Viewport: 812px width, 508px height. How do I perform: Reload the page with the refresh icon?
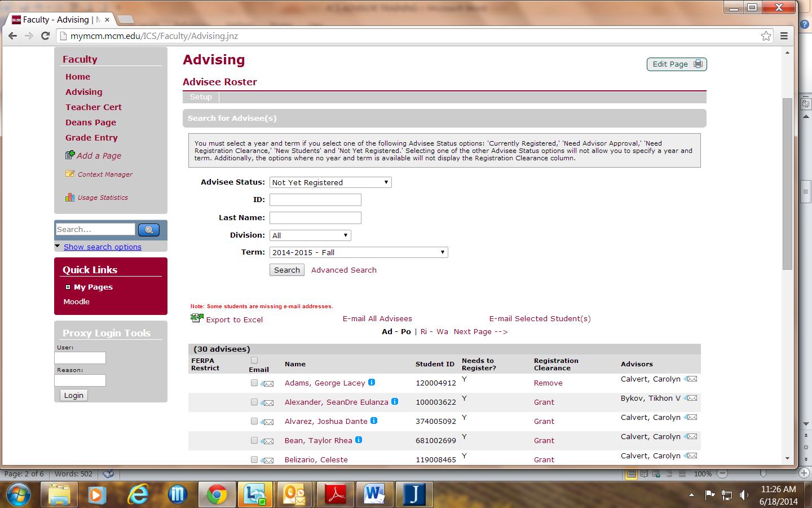[x=46, y=36]
